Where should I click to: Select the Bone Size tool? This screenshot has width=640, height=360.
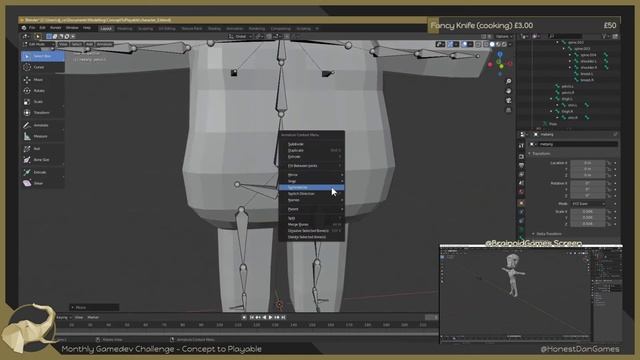[x=42, y=160]
